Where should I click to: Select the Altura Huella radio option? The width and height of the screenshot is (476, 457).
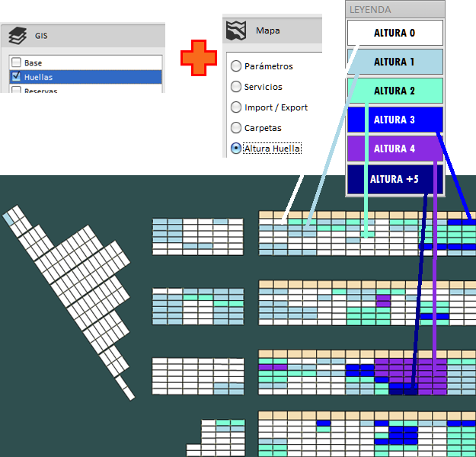[236, 149]
